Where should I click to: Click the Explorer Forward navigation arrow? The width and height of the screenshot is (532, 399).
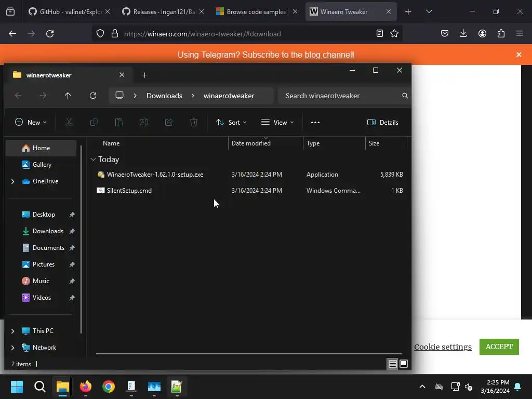click(x=43, y=96)
